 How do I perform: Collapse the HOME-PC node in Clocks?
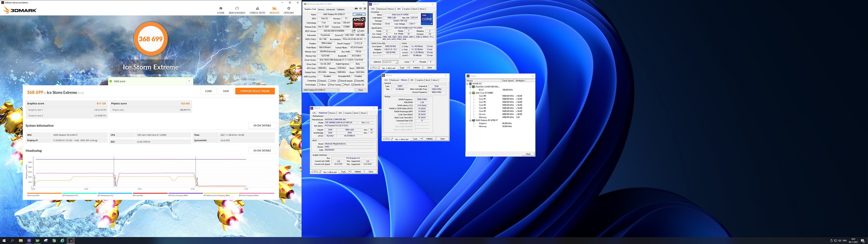[x=467, y=84]
